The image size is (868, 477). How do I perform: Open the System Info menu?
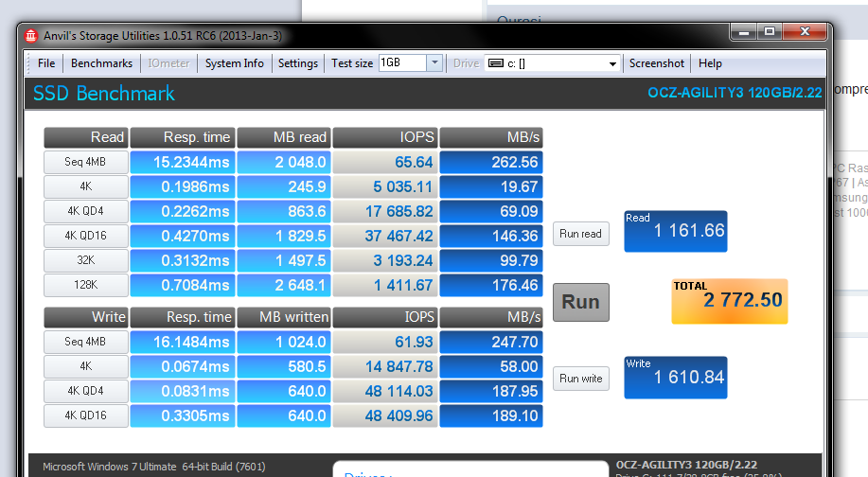click(235, 63)
